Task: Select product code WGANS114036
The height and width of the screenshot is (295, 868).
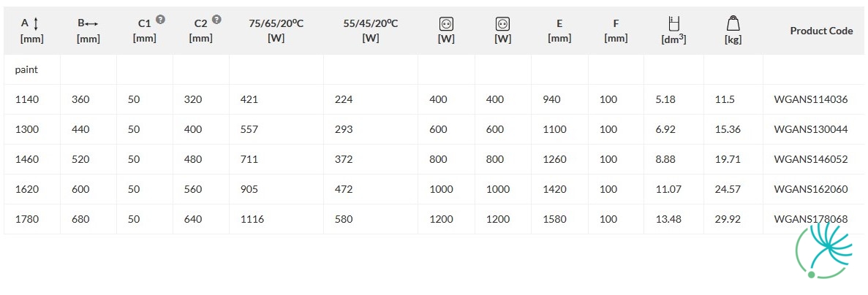Action: click(x=811, y=100)
